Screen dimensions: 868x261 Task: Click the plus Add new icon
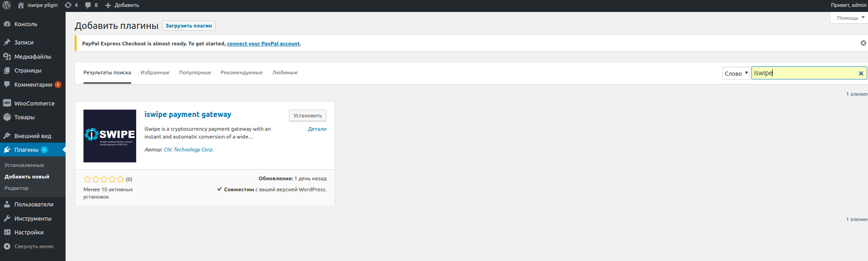108,5
